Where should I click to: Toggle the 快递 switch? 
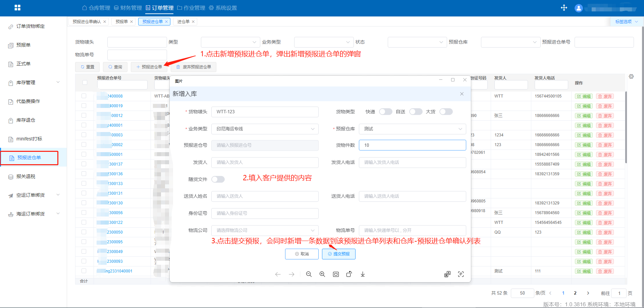(x=385, y=112)
